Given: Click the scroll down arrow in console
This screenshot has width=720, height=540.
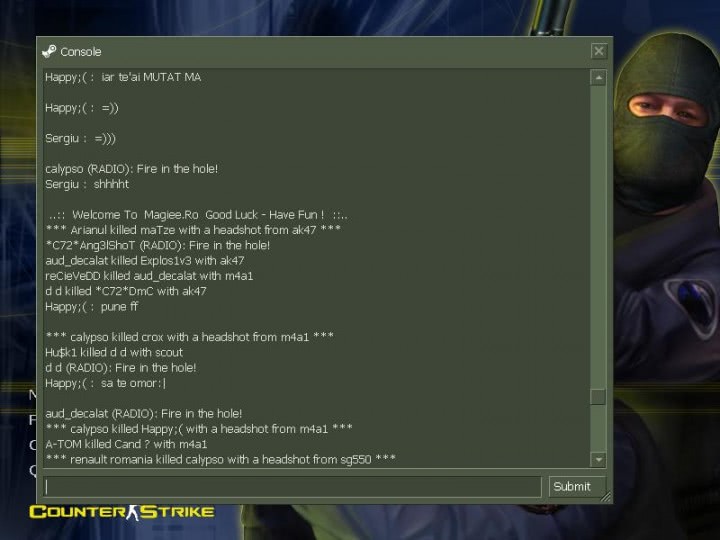Looking at the screenshot, I should pos(598,459).
